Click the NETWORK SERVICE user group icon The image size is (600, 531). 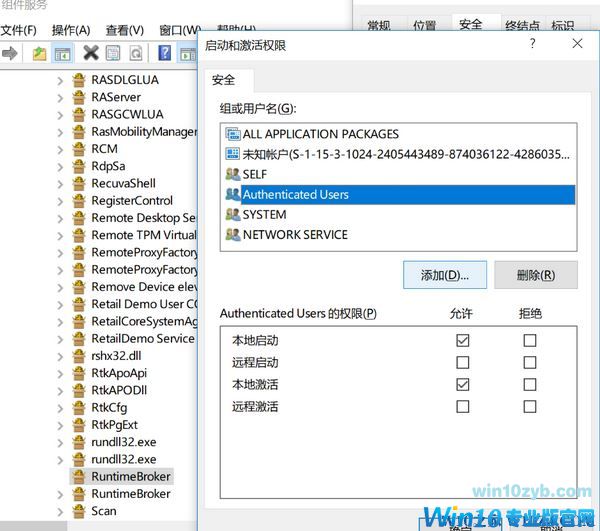click(x=233, y=234)
